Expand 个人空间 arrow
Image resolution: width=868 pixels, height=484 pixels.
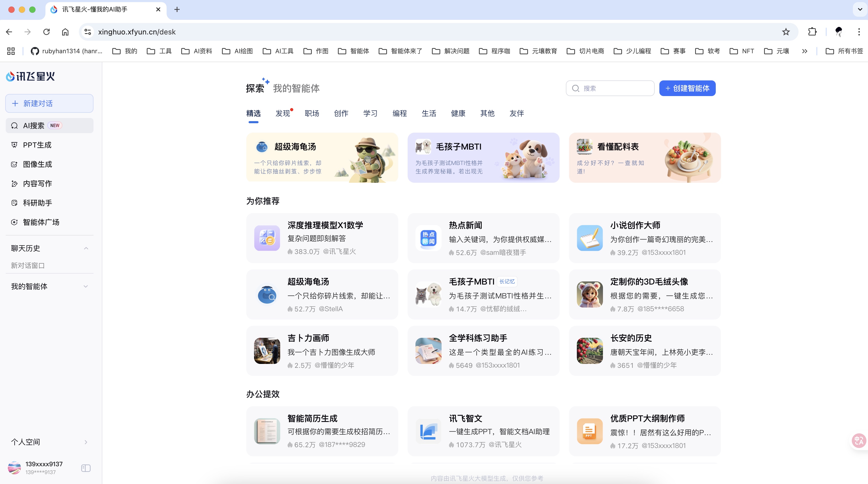[x=86, y=442]
